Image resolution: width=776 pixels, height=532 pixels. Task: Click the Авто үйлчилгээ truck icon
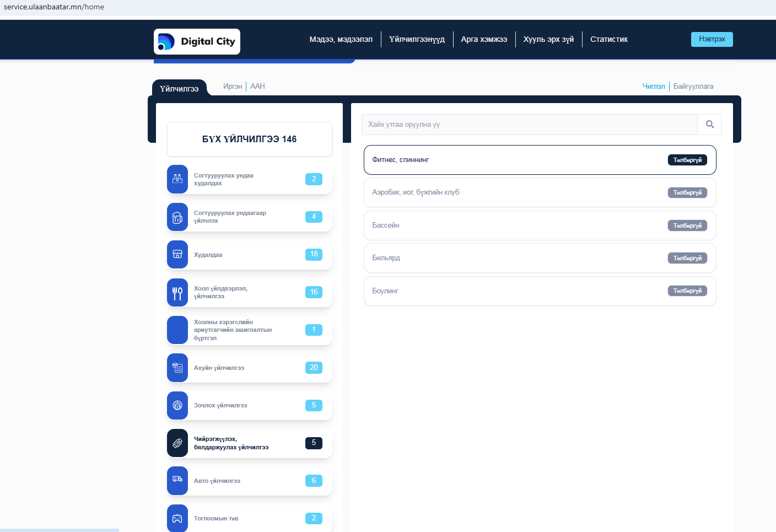[x=177, y=481]
